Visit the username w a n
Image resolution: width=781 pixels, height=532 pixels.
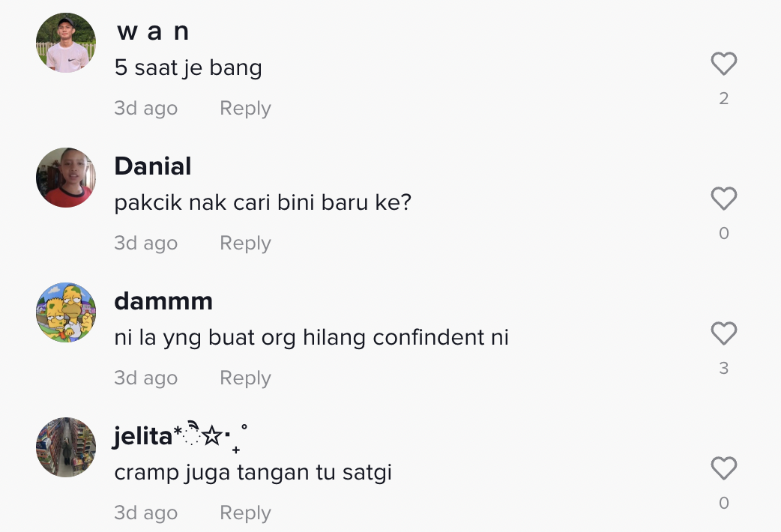click(x=153, y=32)
